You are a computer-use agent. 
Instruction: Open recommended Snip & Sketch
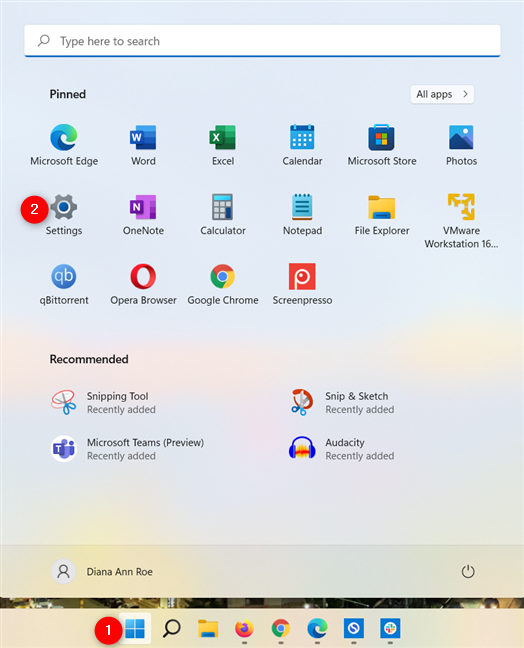[x=342, y=402]
